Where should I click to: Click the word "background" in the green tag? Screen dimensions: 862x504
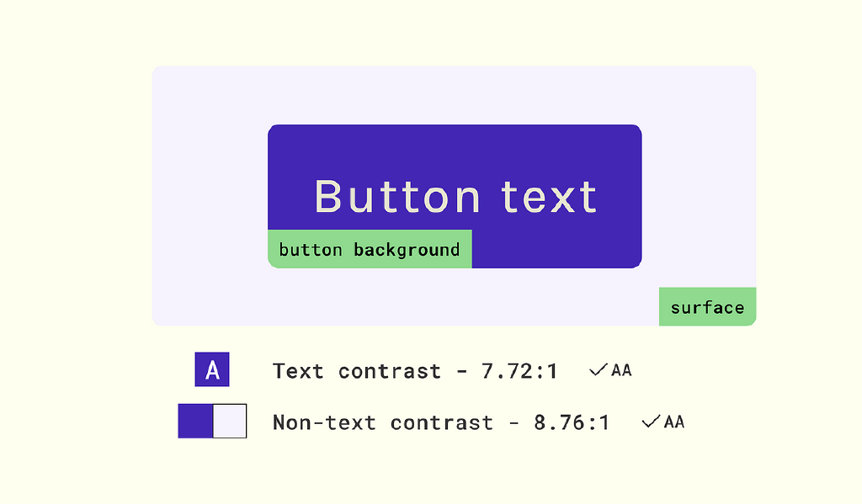coord(407,250)
